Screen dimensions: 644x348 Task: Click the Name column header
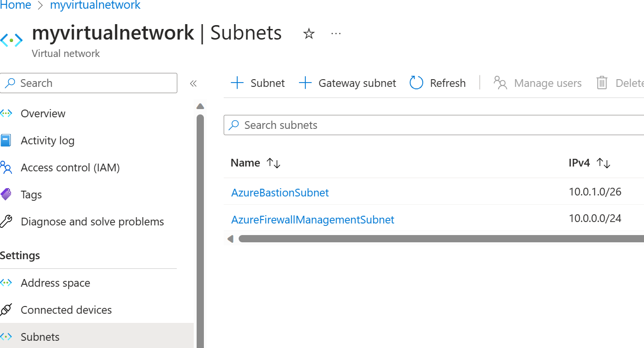tap(245, 163)
